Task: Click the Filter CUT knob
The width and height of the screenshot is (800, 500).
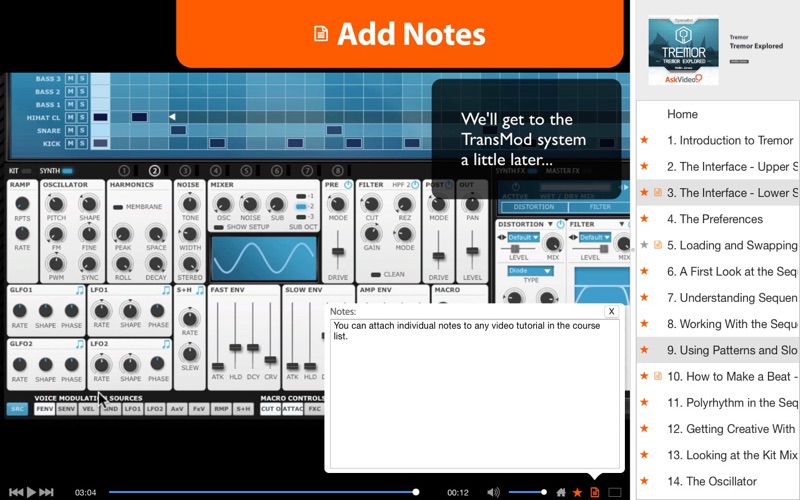Action: pyautogui.click(x=371, y=204)
